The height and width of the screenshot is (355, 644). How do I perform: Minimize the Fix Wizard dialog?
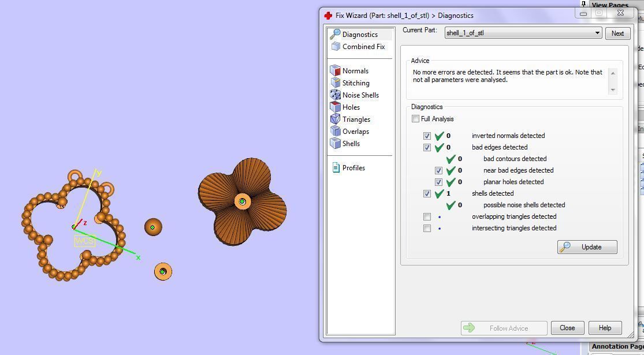[x=583, y=13]
